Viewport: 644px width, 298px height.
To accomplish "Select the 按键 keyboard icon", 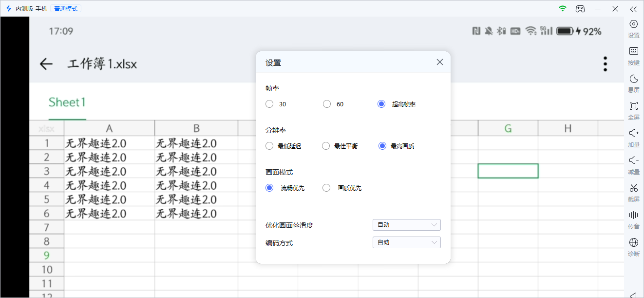I will (x=633, y=51).
